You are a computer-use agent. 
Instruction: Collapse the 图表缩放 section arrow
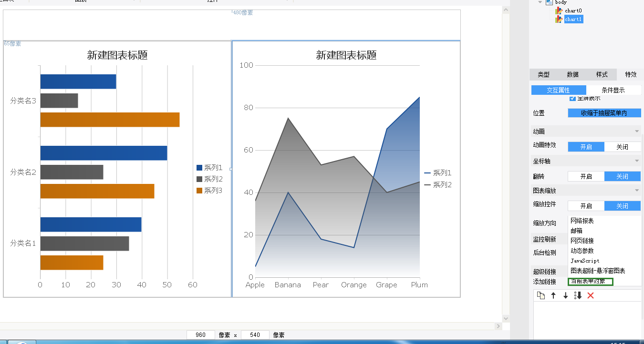coord(637,191)
